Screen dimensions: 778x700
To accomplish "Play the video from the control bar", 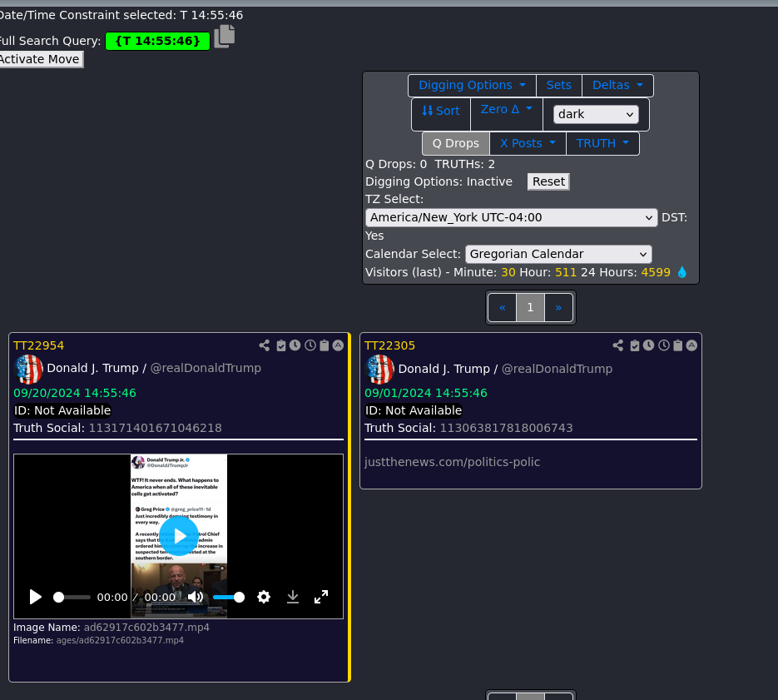I will point(35,597).
